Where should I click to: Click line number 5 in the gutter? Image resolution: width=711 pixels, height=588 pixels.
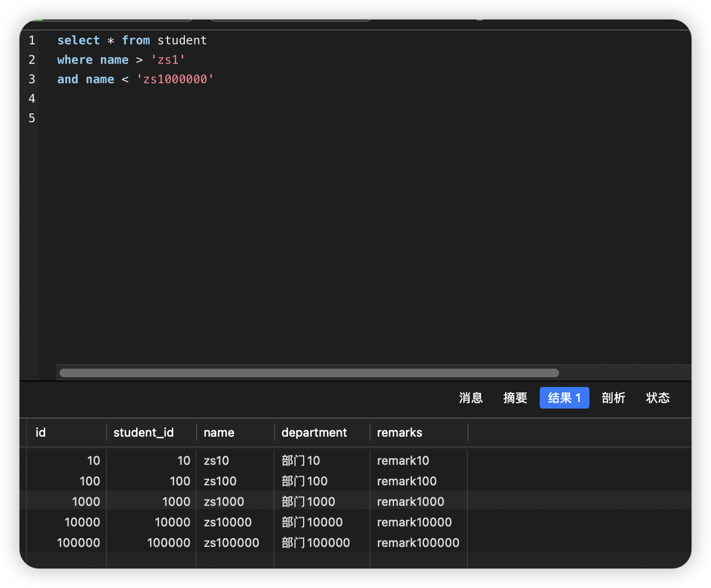click(32, 118)
